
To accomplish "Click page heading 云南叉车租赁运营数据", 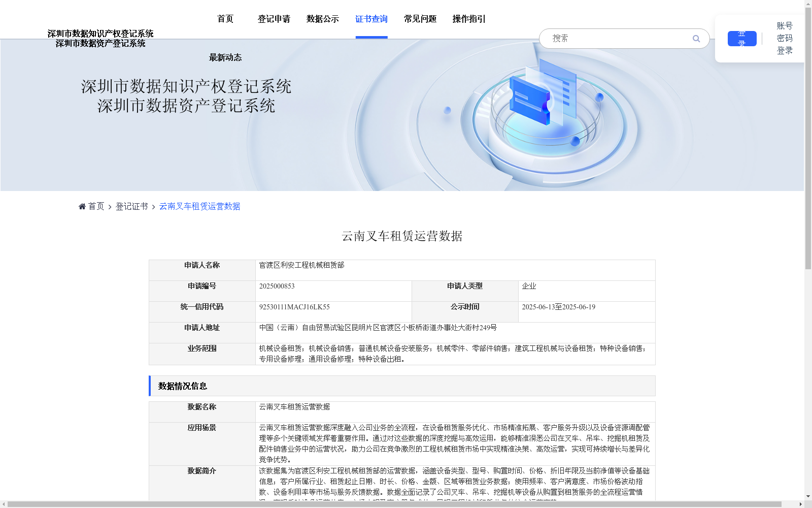I will [402, 236].
